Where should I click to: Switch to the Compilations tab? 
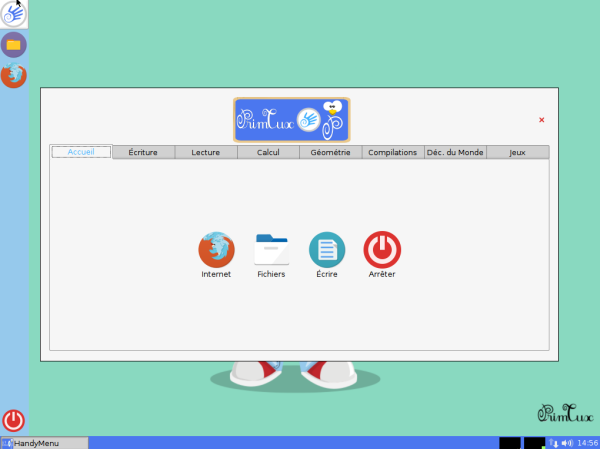[x=393, y=152]
